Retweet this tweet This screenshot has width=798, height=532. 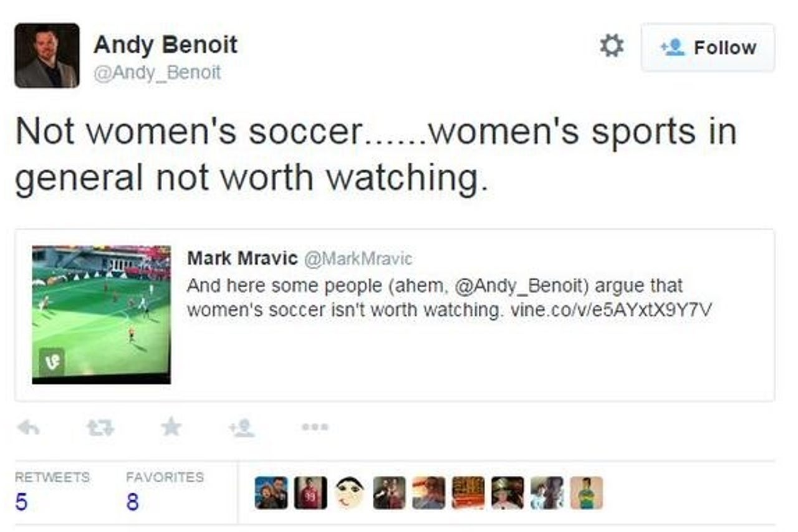(99, 427)
